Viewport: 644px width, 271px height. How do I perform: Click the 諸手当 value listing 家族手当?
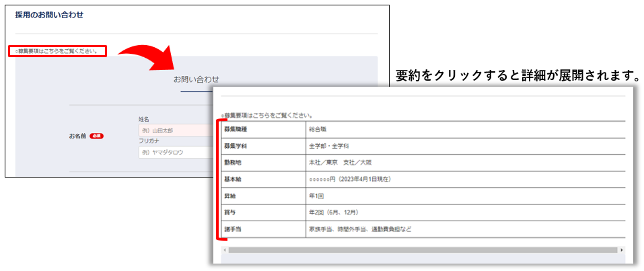360,229
